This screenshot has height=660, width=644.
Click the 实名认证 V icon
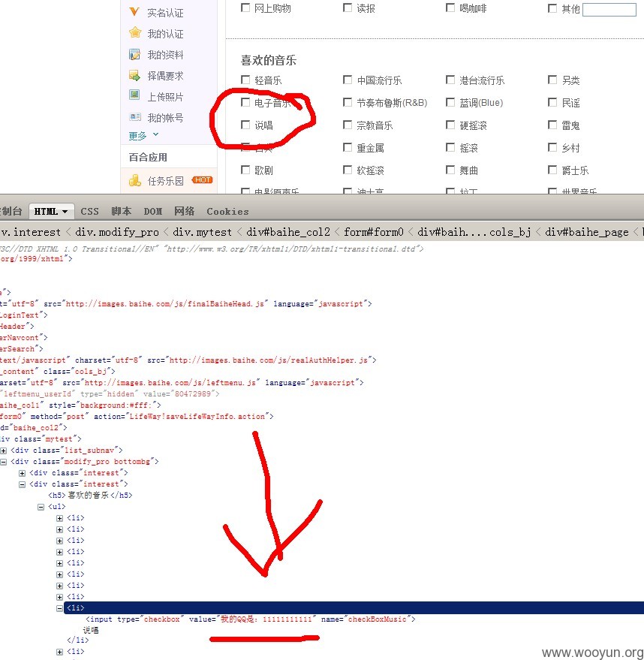coord(134,11)
